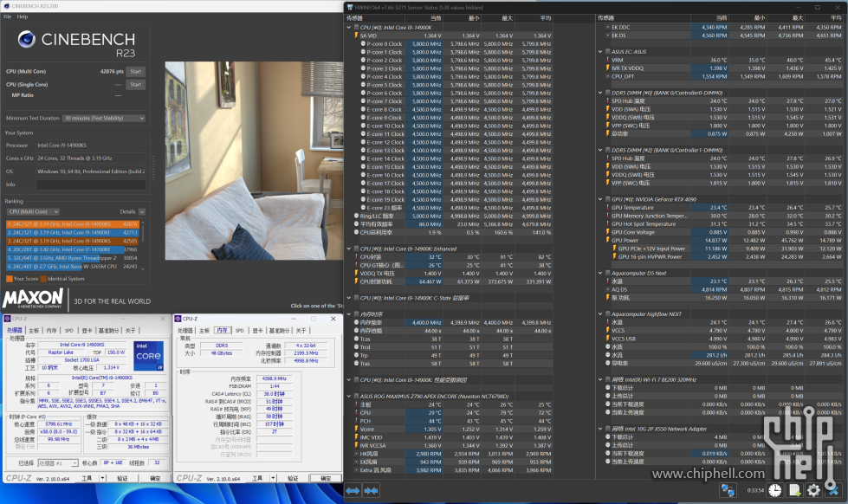Start the CPU (Single Core) test
Image resolution: width=848 pixels, height=504 pixels.
coord(136,84)
